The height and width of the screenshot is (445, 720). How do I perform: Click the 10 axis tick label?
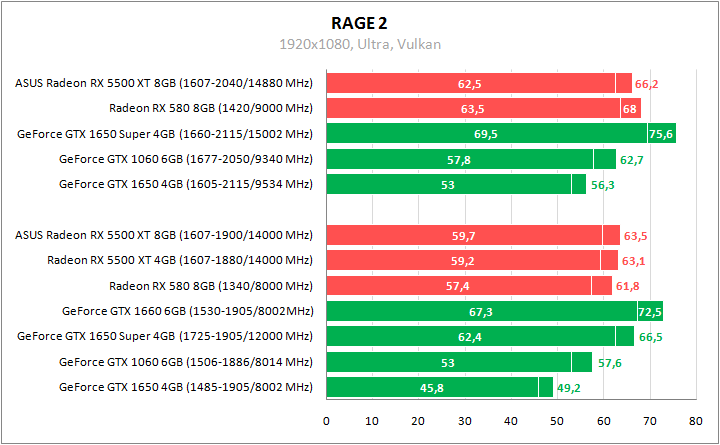click(372, 421)
